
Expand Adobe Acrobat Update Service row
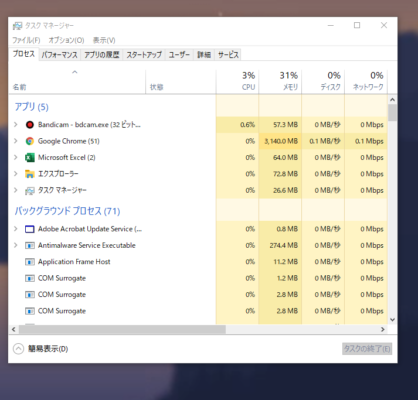click(15, 229)
